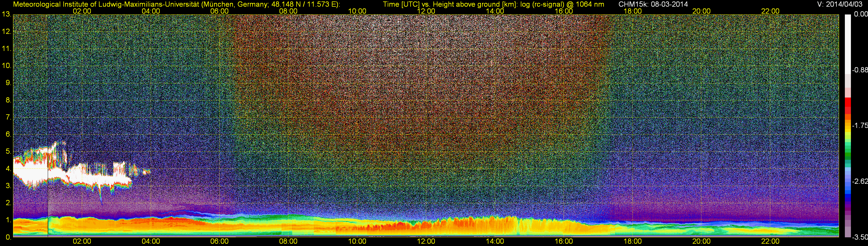Viewport: 868px width, 246px height.
Task: Click the 16:00 label on the bottom time axis
Action: tap(564, 241)
